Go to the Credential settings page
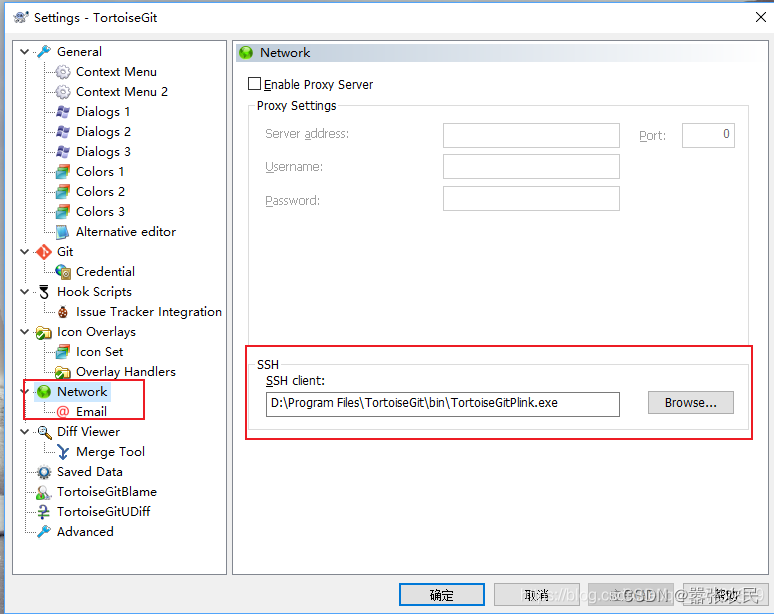Image resolution: width=774 pixels, height=614 pixels. pos(105,271)
